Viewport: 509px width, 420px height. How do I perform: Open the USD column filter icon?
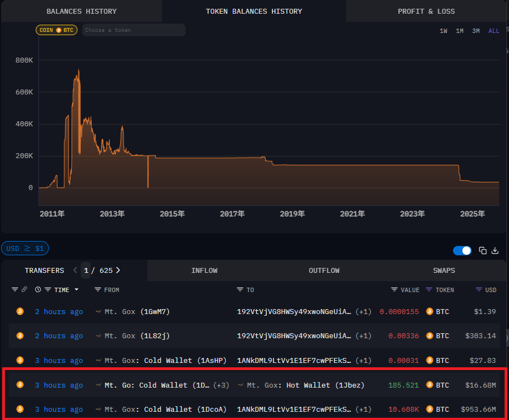[x=479, y=289]
